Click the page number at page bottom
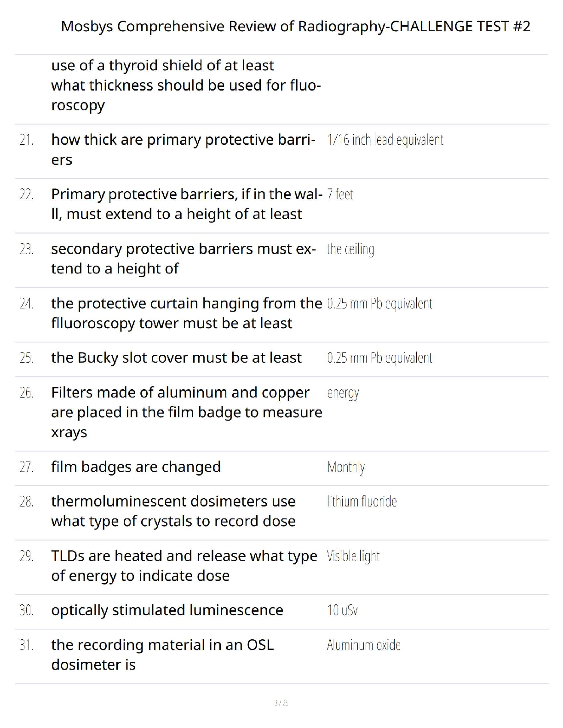Screen dimensions: 563x728 coord(281,703)
